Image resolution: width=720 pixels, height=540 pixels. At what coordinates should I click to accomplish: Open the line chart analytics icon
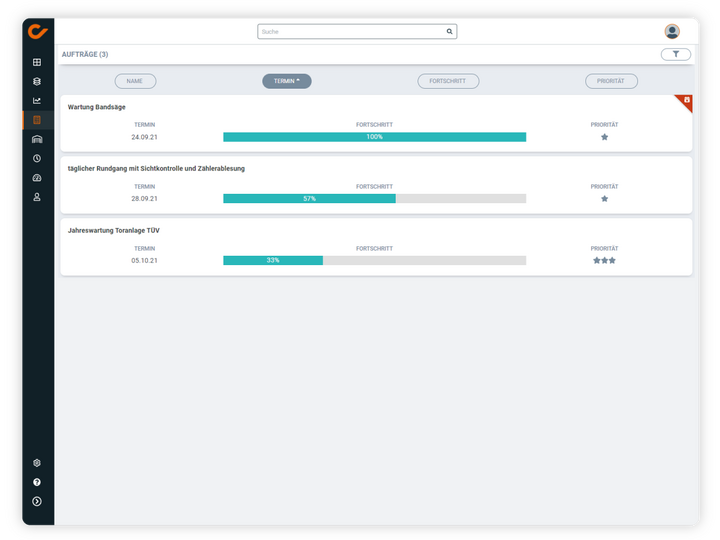(37, 100)
